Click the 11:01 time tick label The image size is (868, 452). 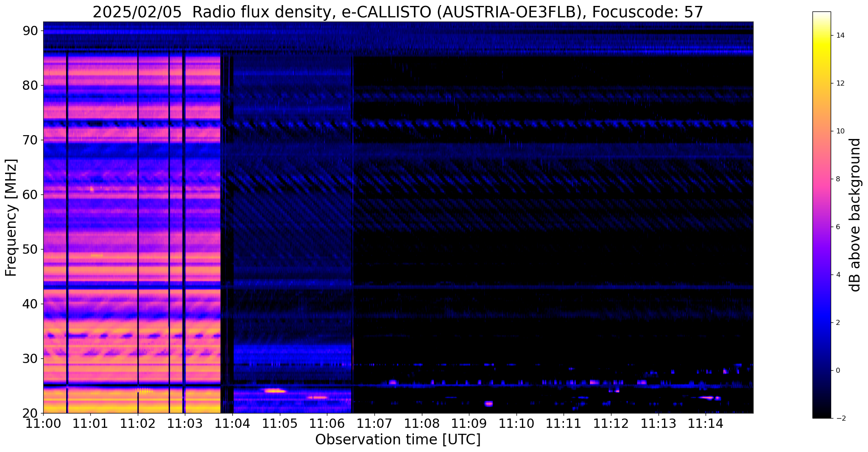pos(90,423)
